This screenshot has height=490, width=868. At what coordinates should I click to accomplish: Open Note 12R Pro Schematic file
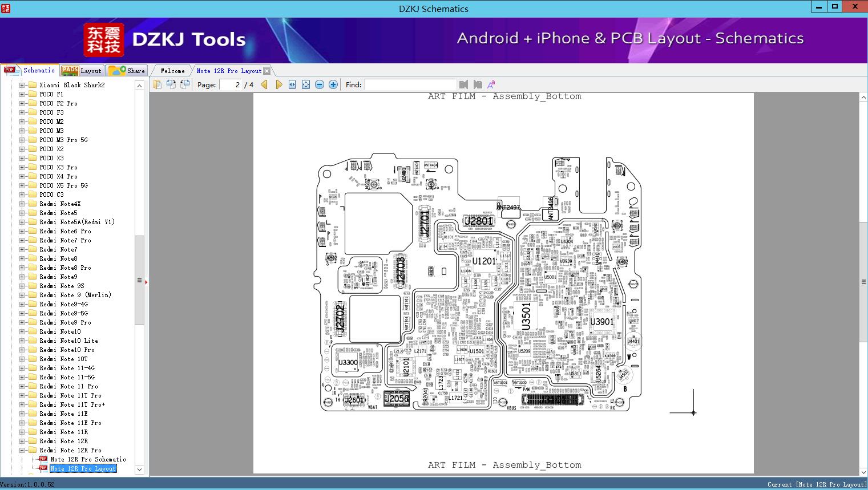[88, 459]
